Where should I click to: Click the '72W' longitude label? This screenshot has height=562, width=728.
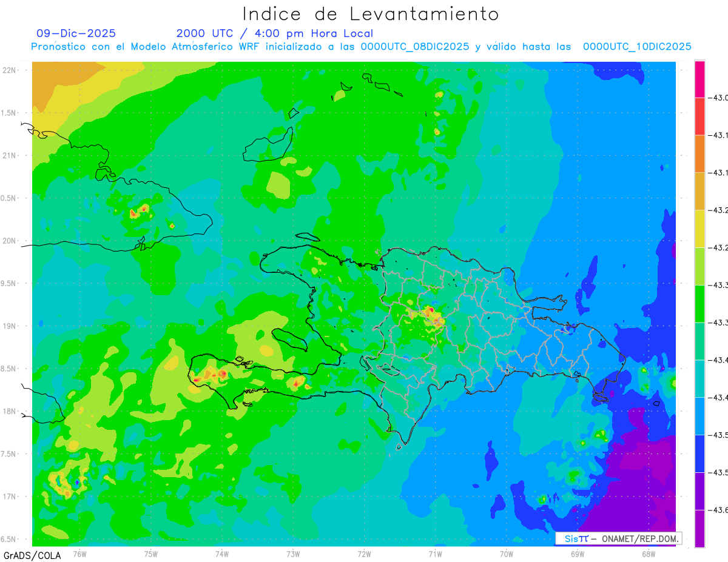click(364, 554)
